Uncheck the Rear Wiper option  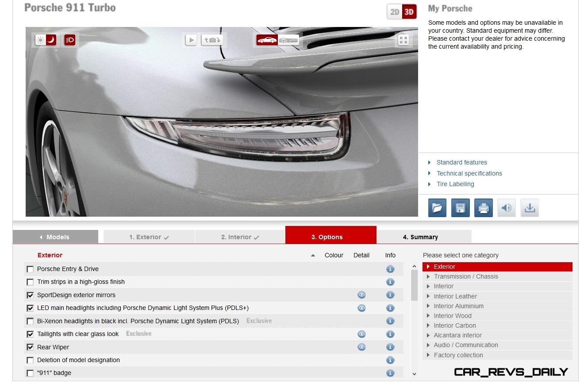30,347
